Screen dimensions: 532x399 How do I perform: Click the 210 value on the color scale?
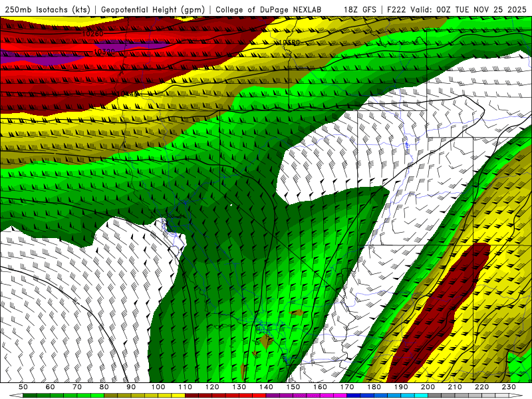(x=455, y=387)
